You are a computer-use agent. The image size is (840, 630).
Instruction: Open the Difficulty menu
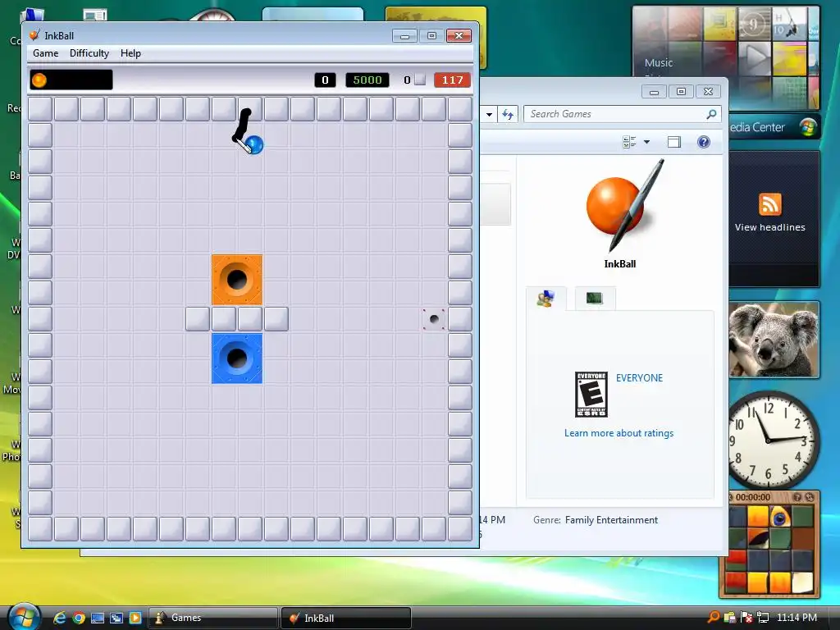point(89,53)
